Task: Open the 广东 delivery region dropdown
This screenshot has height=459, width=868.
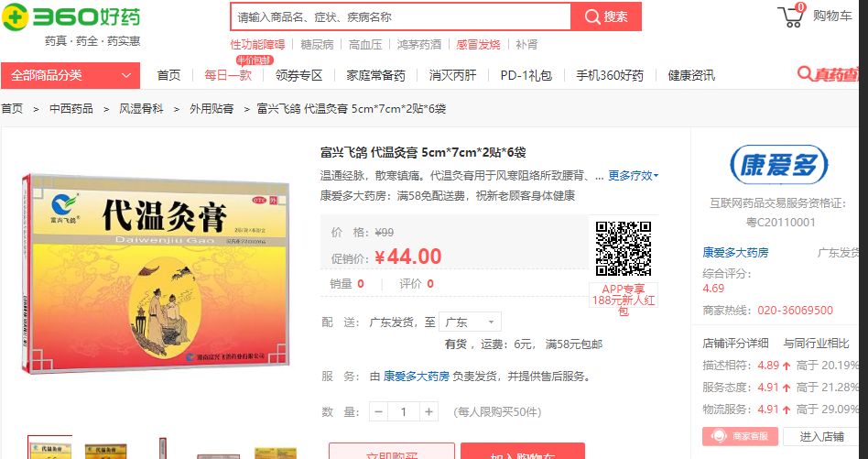Action: [x=470, y=322]
